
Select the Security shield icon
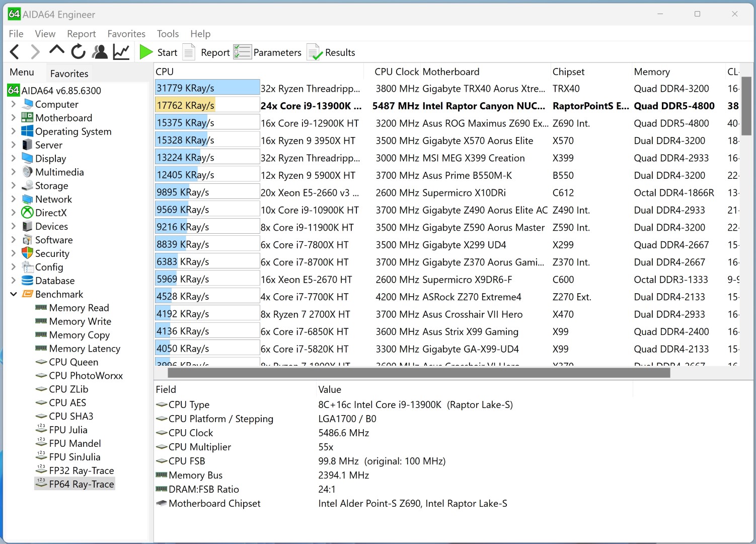27,254
